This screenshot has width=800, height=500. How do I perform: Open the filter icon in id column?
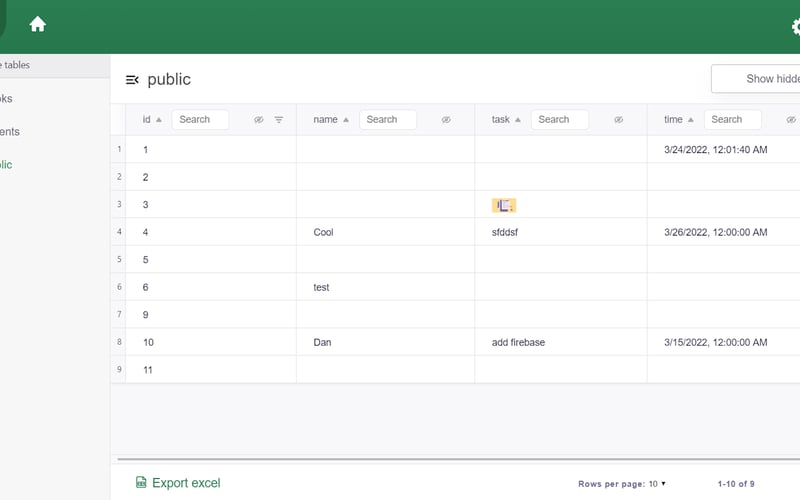(x=279, y=120)
